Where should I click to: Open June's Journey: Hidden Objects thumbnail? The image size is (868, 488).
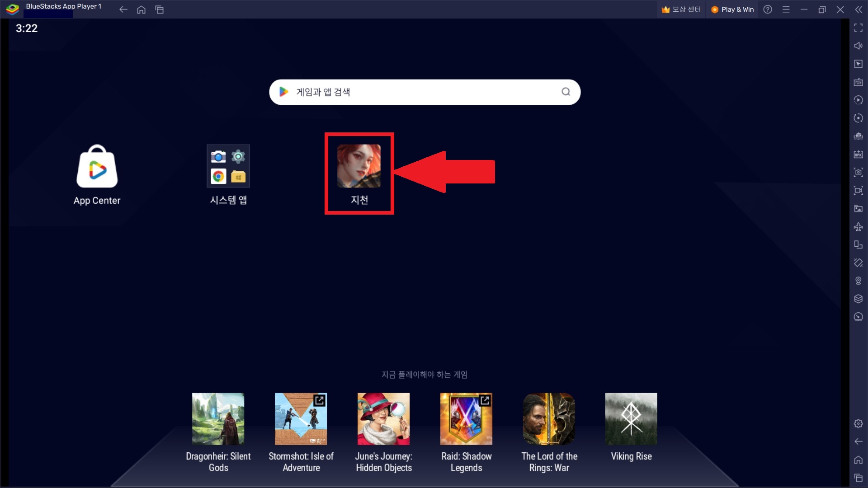pyautogui.click(x=383, y=419)
